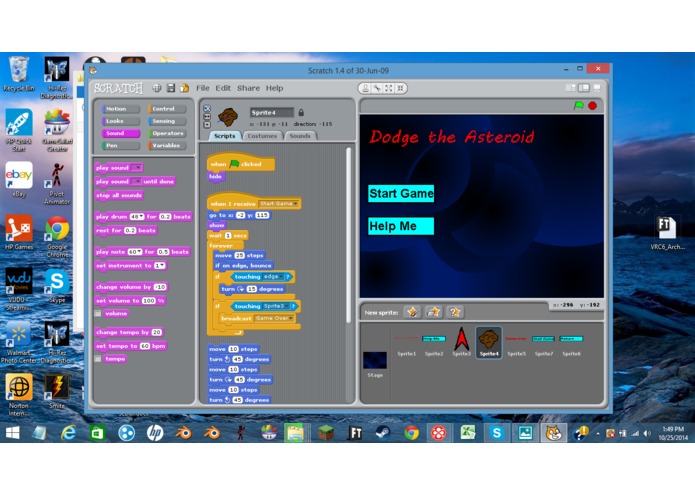The width and height of the screenshot is (695, 494).
Task: Switch to full stage view mode
Action: pyautogui.click(x=584, y=88)
